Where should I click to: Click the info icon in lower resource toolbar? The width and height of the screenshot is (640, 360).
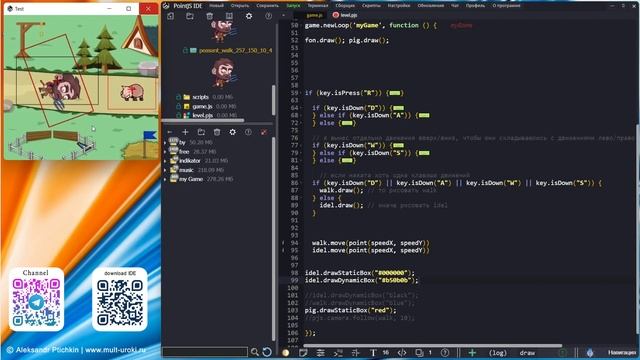click(248, 132)
